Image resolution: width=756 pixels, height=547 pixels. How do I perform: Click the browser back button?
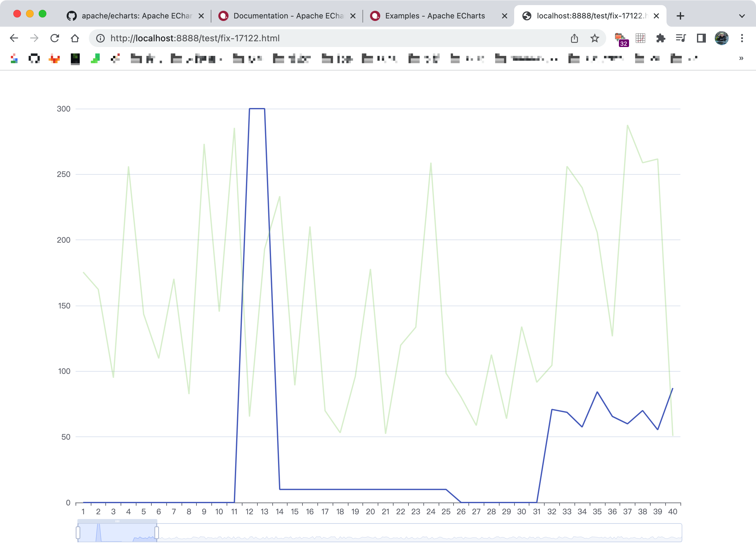pyautogui.click(x=14, y=38)
